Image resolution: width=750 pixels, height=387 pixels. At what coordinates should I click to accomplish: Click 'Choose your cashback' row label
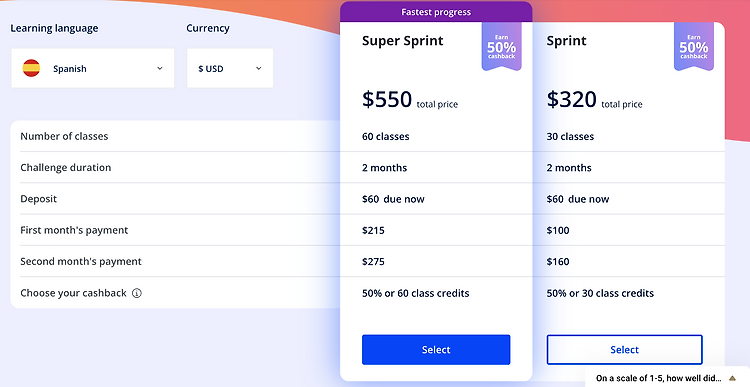click(x=73, y=293)
